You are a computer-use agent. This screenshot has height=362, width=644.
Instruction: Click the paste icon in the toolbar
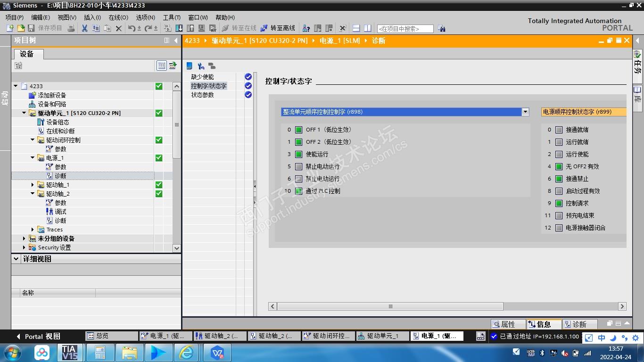click(x=107, y=28)
